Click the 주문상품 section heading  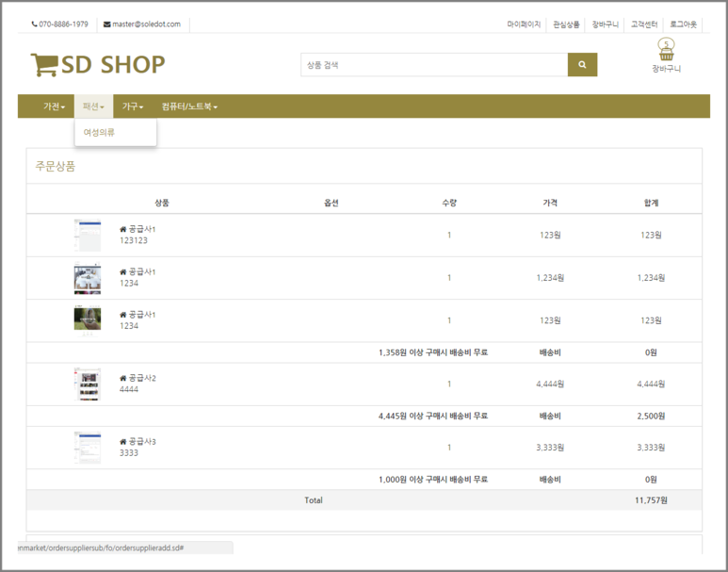click(x=56, y=167)
